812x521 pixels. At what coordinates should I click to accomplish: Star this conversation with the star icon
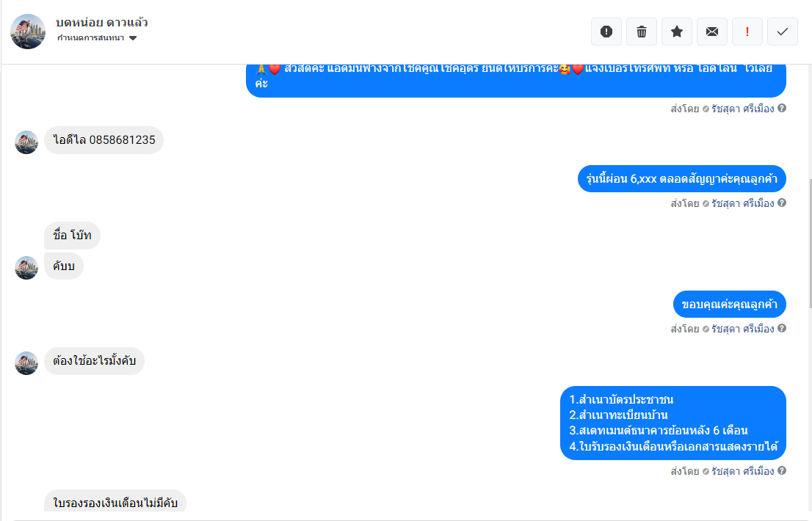676,32
